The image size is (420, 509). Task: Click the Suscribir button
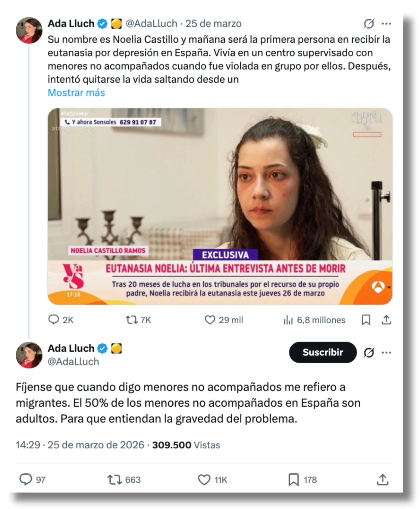click(323, 352)
